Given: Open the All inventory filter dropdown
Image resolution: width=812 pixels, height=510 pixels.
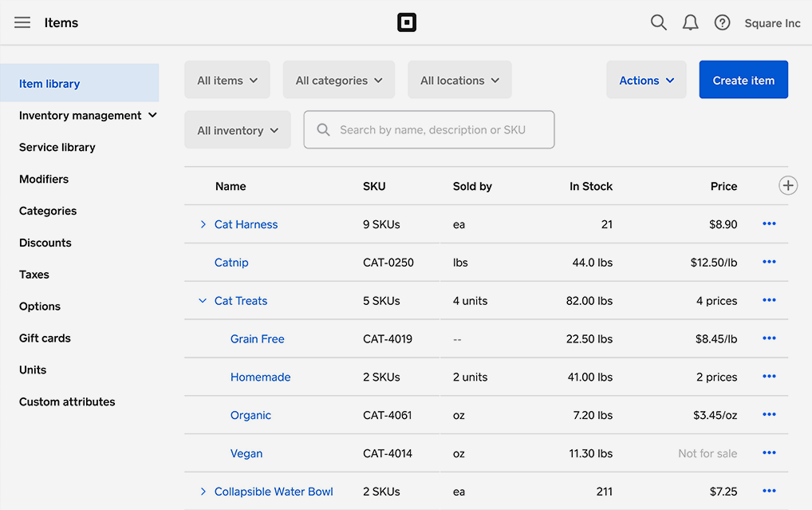Looking at the screenshot, I should pyautogui.click(x=238, y=130).
